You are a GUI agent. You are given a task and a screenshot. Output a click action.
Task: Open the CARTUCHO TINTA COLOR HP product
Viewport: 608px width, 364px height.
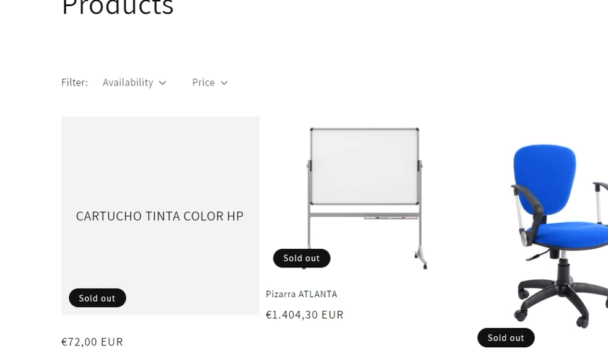tap(160, 216)
